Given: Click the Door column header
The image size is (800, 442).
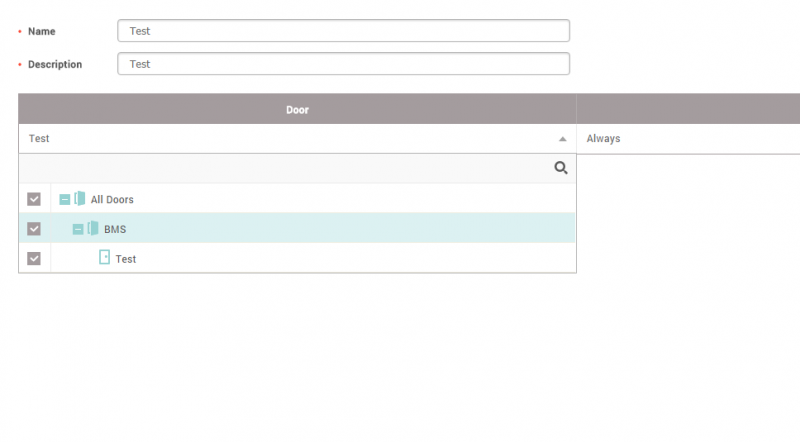Looking at the screenshot, I should [297, 109].
